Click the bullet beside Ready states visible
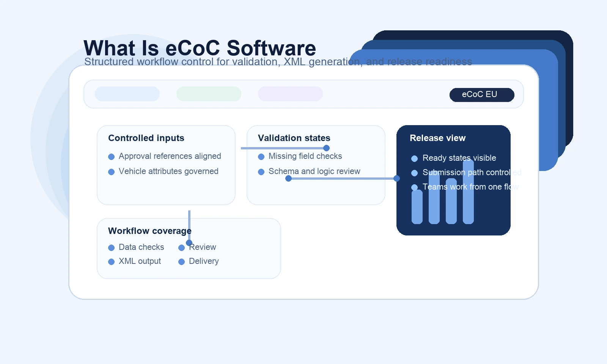The image size is (607, 364). (x=414, y=158)
